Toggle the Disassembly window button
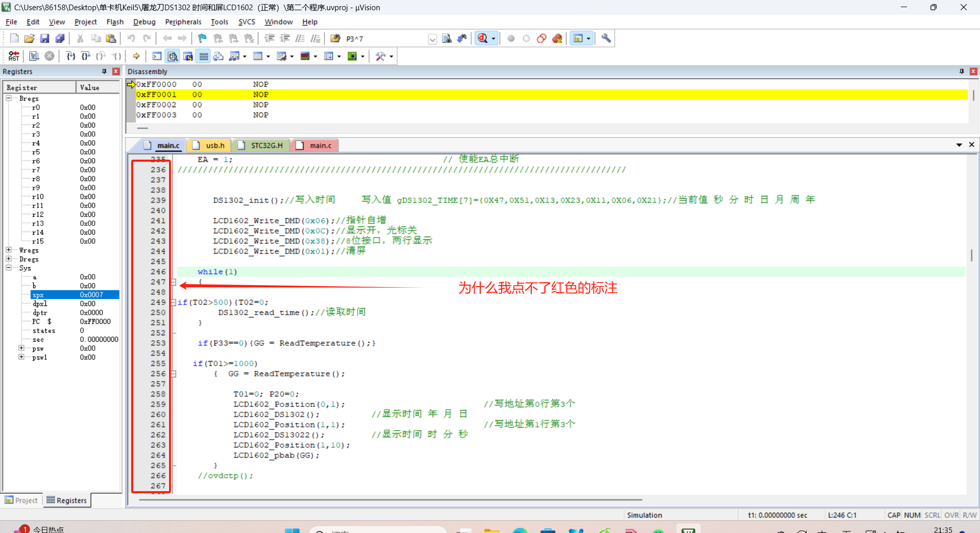 pos(173,56)
